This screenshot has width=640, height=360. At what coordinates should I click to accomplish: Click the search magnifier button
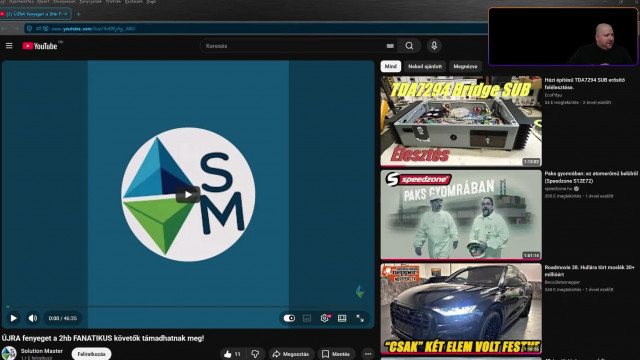[409, 46]
